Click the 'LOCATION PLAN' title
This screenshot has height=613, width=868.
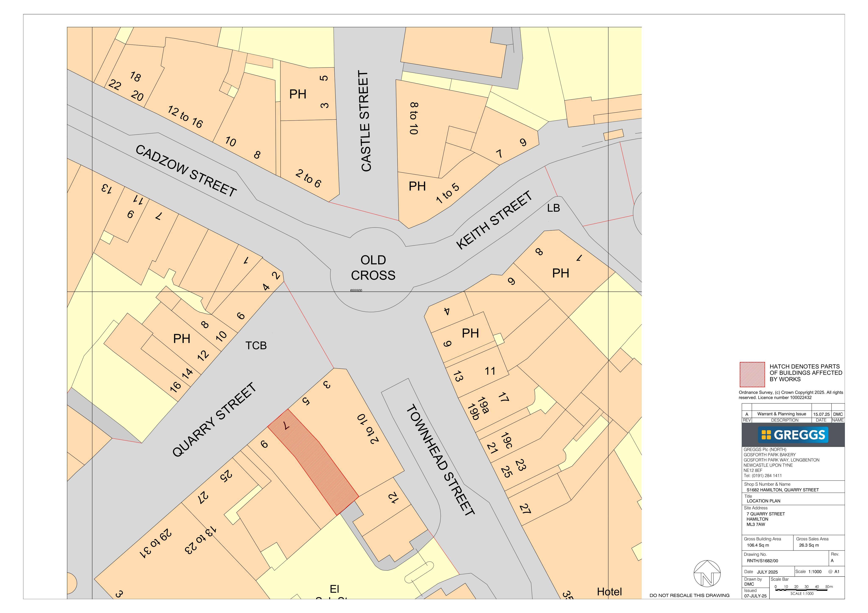(763, 501)
